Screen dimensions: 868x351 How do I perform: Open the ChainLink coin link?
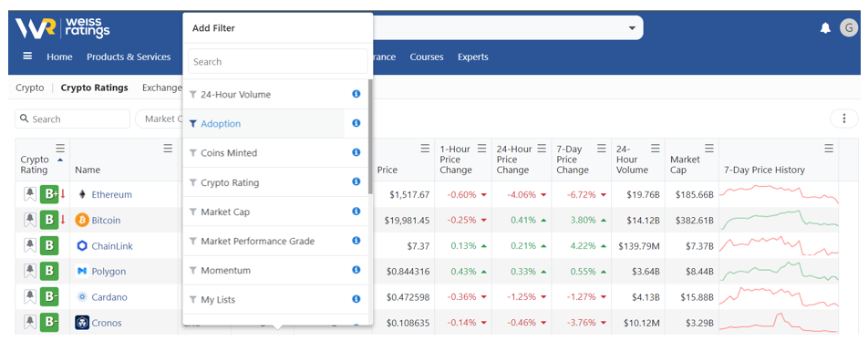112,246
